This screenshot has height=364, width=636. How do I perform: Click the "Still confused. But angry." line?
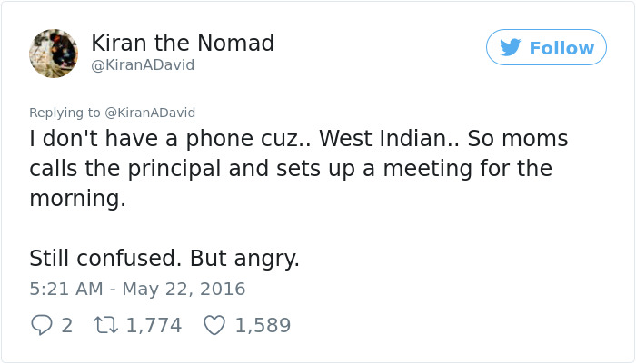pyautogui.click(x=164, y=259)
